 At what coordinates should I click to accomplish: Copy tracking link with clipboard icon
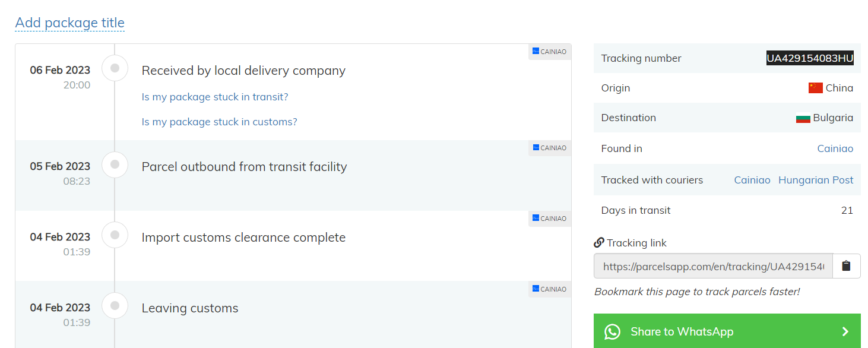click(x=846, y=266)
